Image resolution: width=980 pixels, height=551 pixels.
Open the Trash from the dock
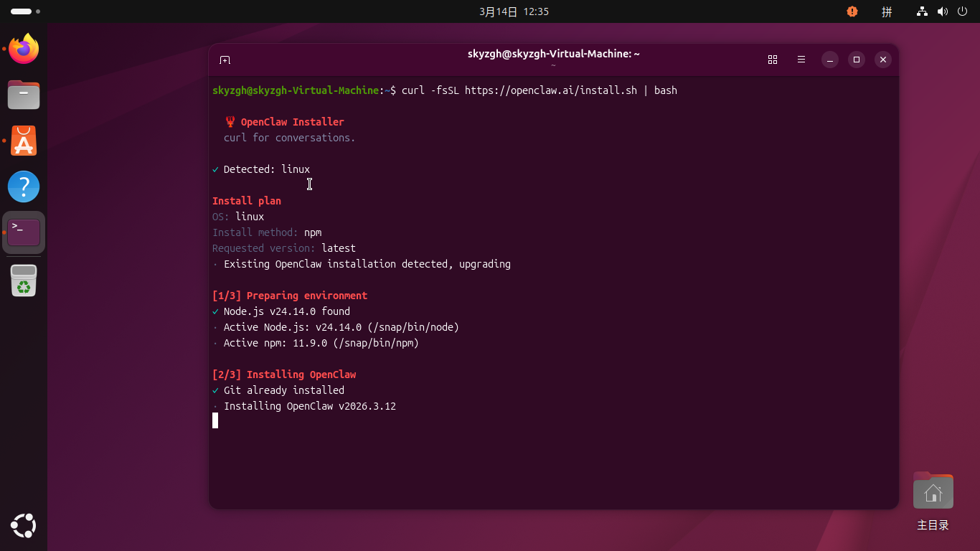point(24,281)
